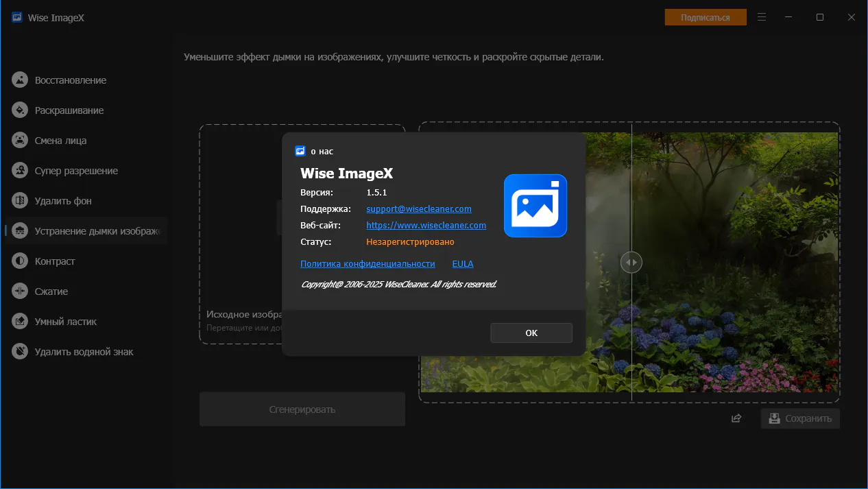
Task: Open the Сжатие tool label
Action: [x=51, y=291]
